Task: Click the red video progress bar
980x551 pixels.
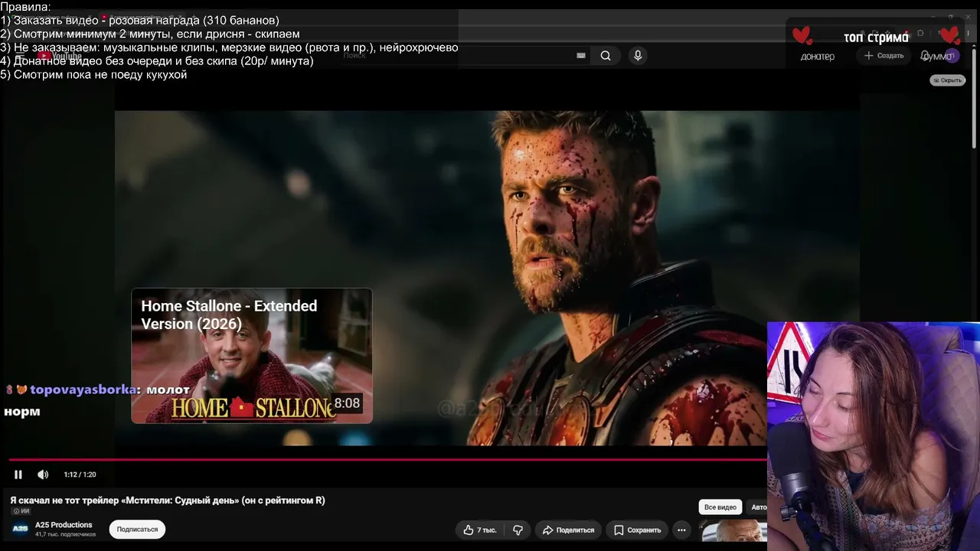Action: 387,460
